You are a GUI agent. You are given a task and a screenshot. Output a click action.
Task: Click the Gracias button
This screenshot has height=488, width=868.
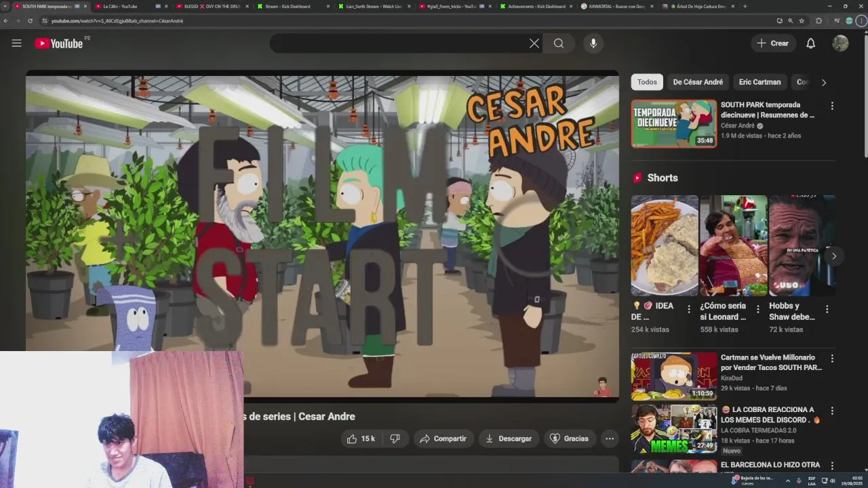coord(569,439)
